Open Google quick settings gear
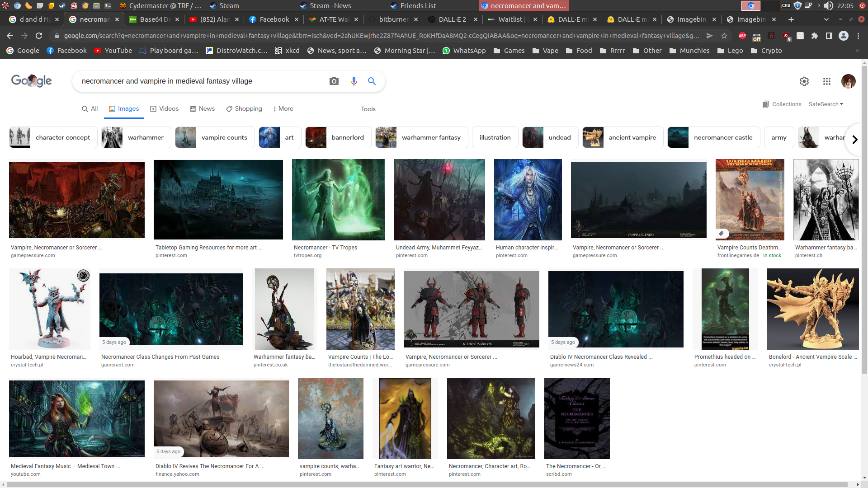 tap(804, 81)
